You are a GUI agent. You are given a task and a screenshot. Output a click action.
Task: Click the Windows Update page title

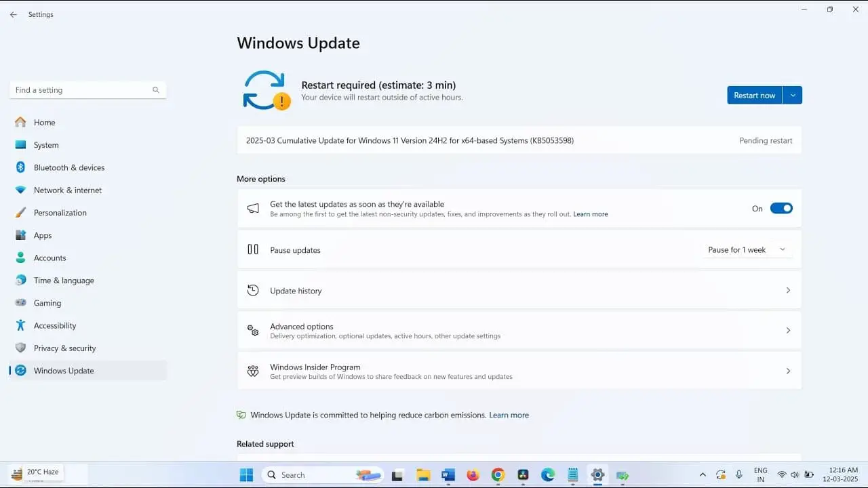tap(298, 43)
